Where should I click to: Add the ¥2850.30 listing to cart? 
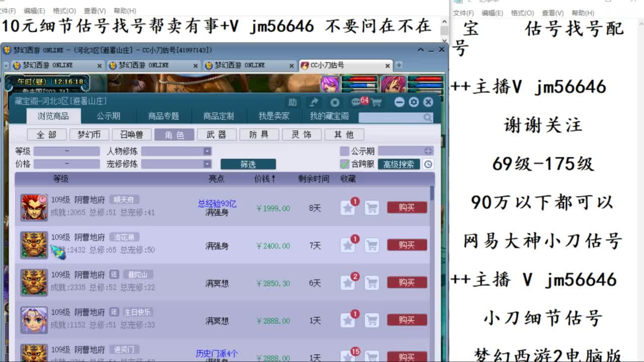[371, 283]
